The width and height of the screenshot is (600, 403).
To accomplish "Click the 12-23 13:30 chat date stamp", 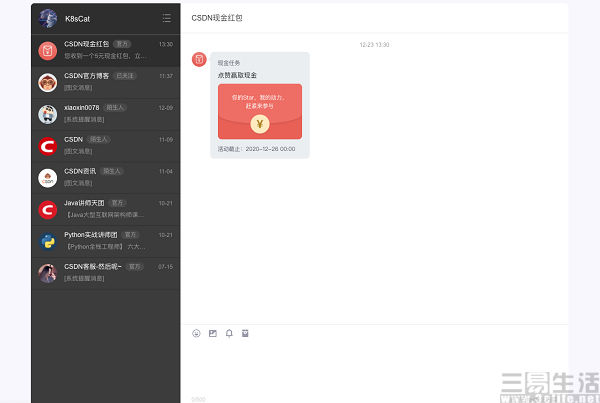I will 374,45.
